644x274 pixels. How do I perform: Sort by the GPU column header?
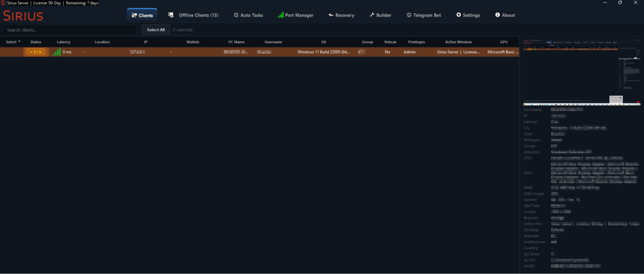pyautogui.click(x=504, y=42)
